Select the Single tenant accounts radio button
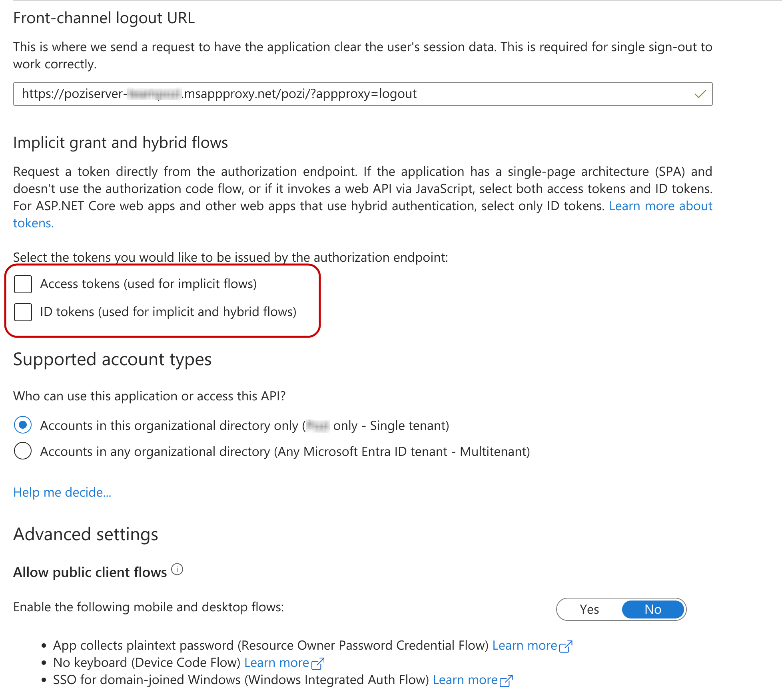 23,425
